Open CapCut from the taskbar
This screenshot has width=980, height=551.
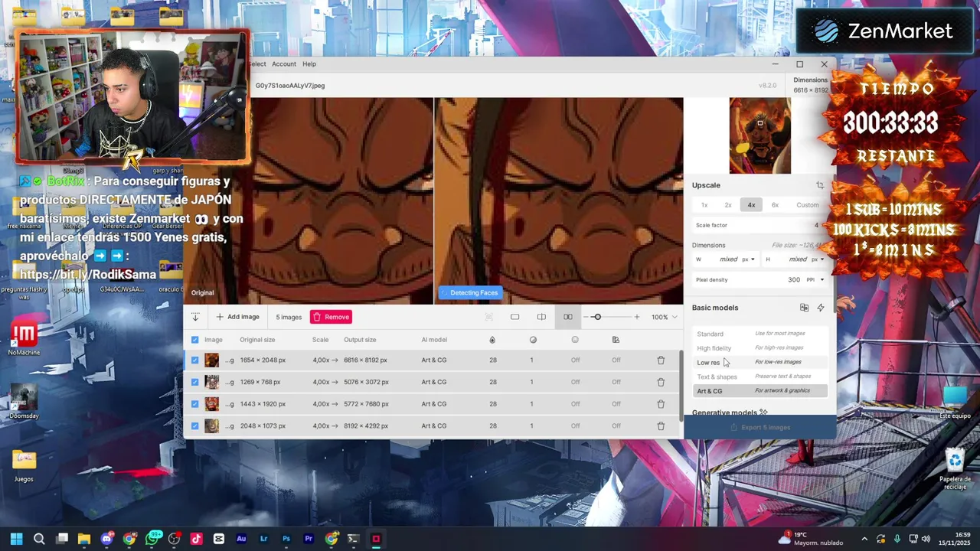pyautogui.click(x=219, y=539)
